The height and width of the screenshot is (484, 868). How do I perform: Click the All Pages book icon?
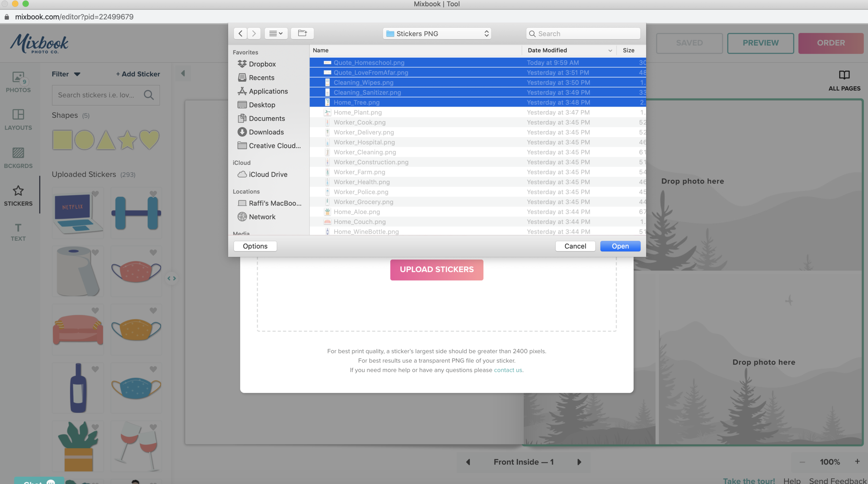[x=844, y=75]
